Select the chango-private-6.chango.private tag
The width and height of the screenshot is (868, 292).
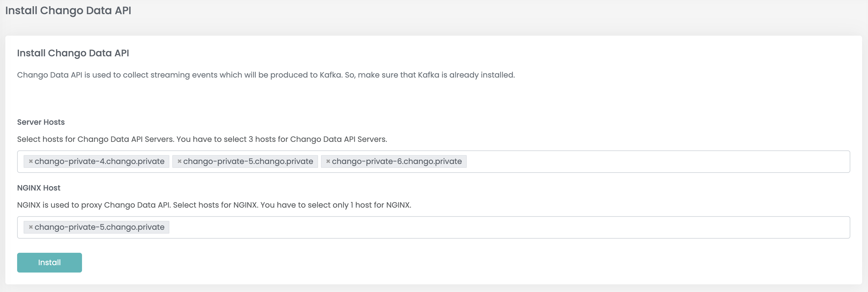394,161
